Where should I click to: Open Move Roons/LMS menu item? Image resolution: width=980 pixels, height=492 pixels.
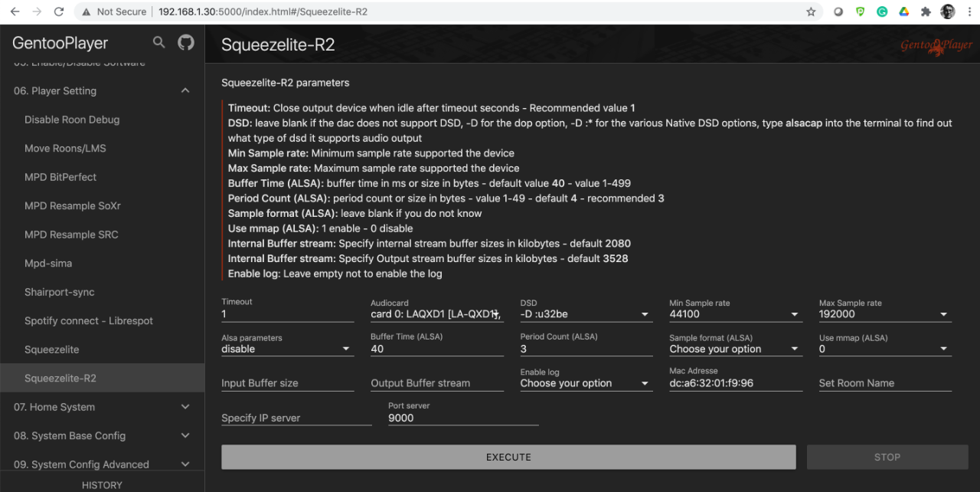102,148
